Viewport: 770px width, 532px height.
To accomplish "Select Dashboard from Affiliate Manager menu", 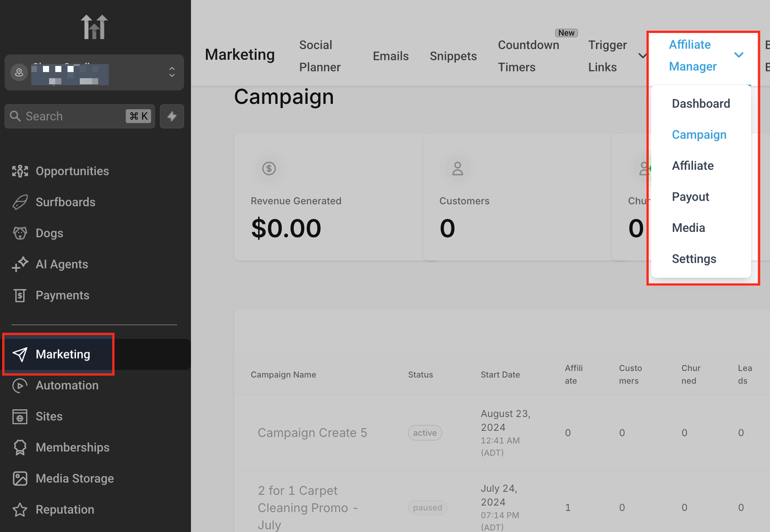I will point(701,104).
